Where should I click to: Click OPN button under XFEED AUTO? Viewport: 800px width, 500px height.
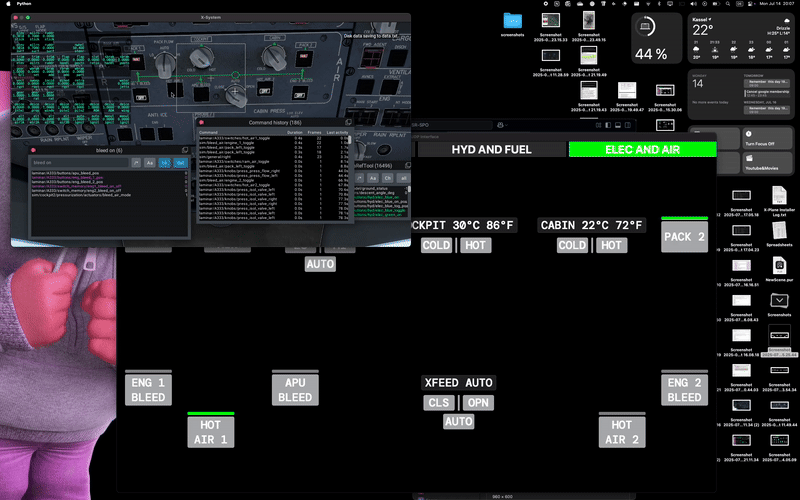pyautogui.click(x=478, y=403)
